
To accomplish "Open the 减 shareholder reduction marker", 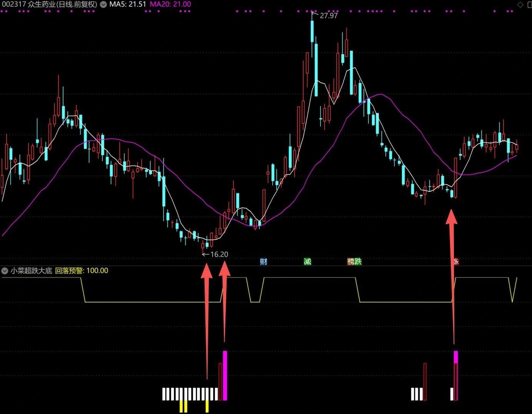I will (307, 262).
